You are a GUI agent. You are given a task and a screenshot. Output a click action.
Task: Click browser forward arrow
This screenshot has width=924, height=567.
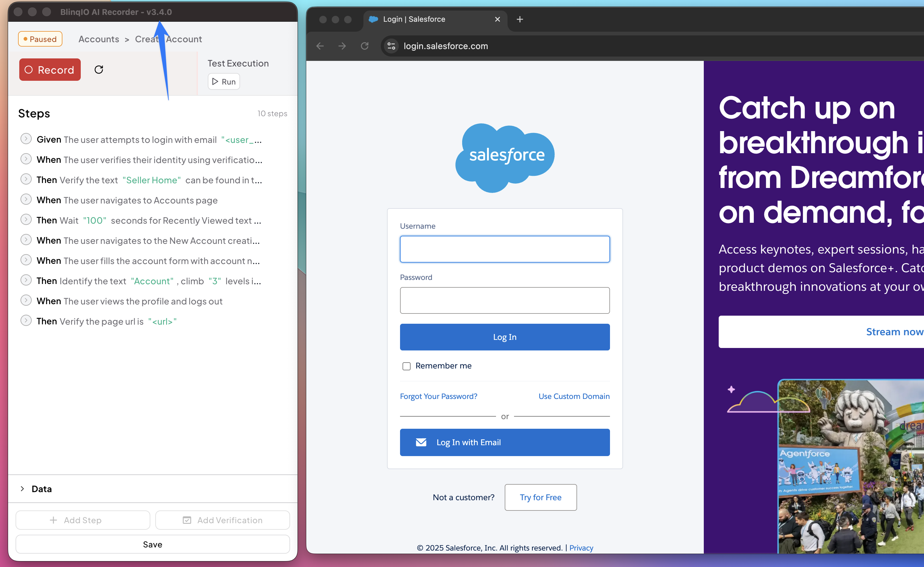pyautogui.click(x=342, y=46)
